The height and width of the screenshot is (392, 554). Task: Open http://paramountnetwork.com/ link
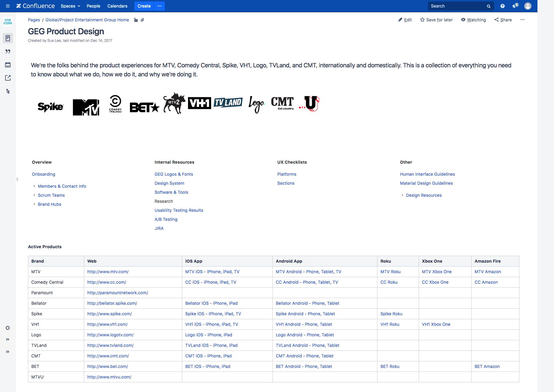click(118, 293)
